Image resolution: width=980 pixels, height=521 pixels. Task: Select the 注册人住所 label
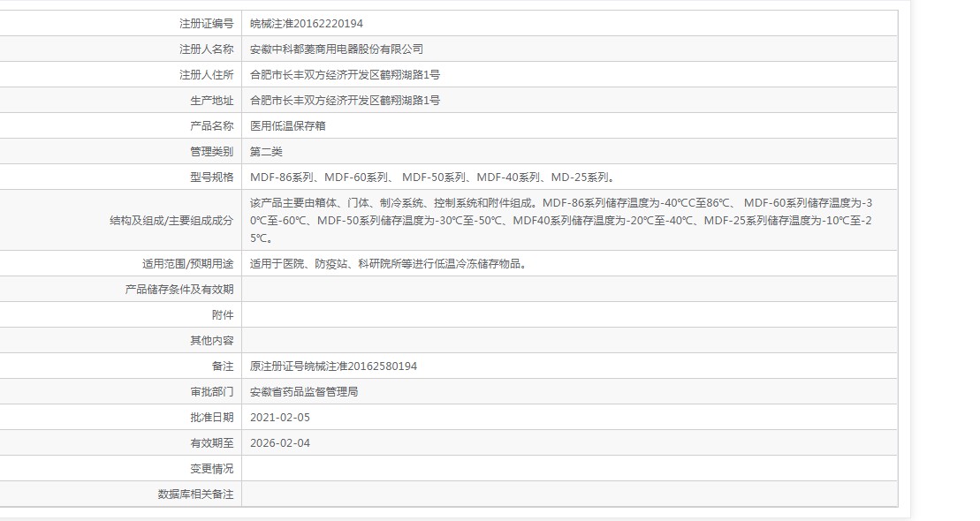(x=206, y=75)
